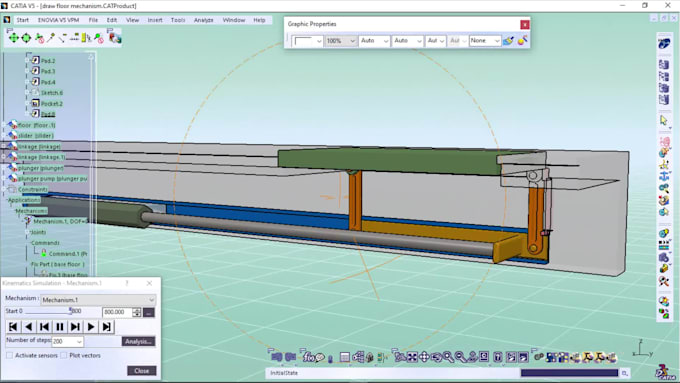
Task: Click the Zoom In magnifier icon
Action: 448,357
